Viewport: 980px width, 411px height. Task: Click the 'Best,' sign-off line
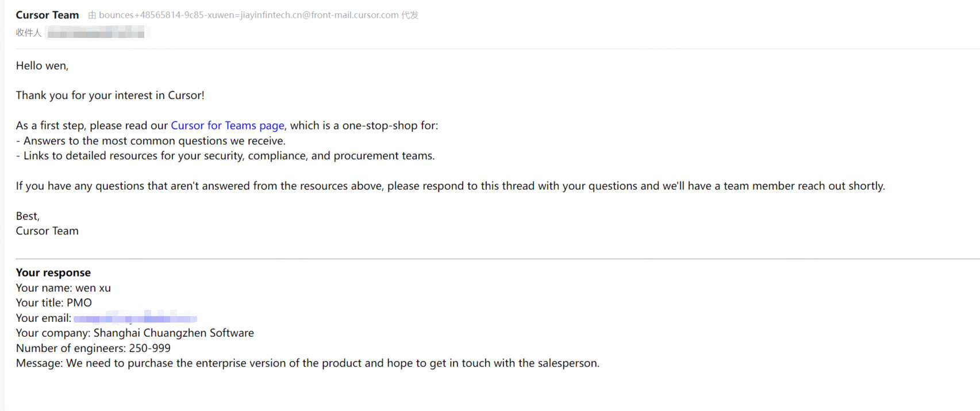point(28,216)
